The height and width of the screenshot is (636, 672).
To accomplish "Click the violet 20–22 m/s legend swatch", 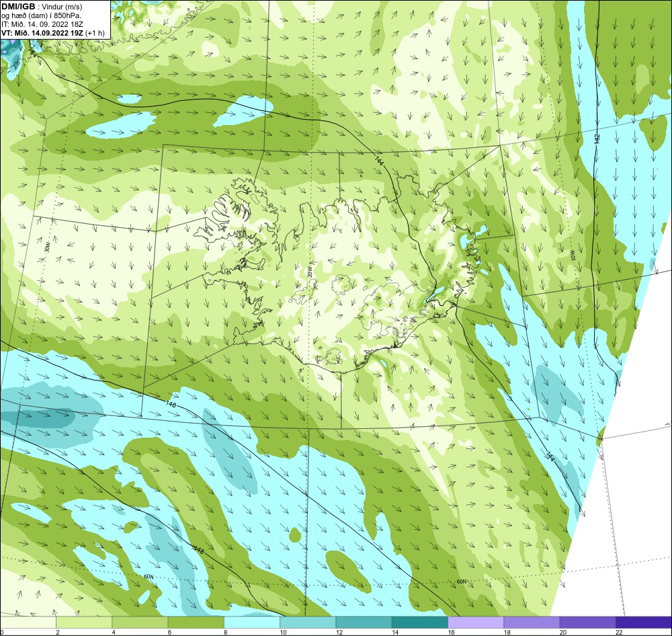I will pos(587,621).
